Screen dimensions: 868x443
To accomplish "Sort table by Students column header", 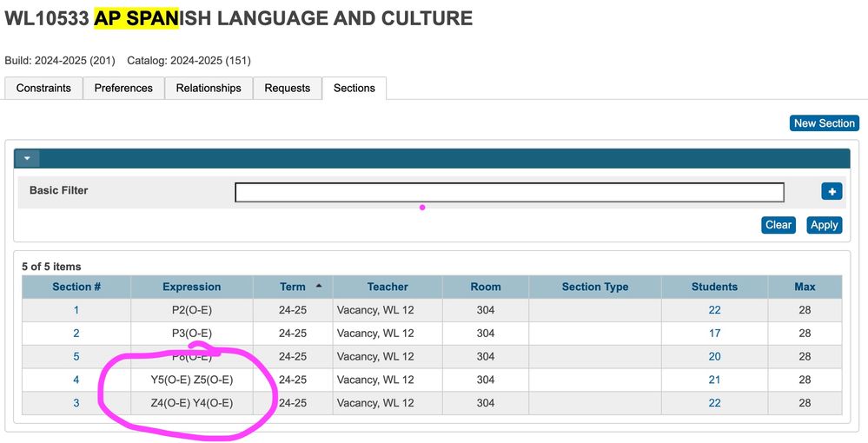I will click(714, 287).
